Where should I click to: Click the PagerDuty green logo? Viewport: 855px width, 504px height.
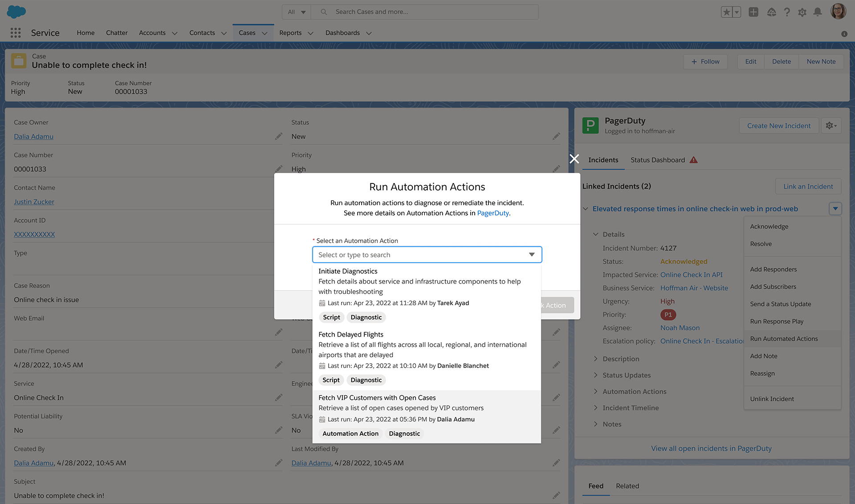click(x=590, y=125)
